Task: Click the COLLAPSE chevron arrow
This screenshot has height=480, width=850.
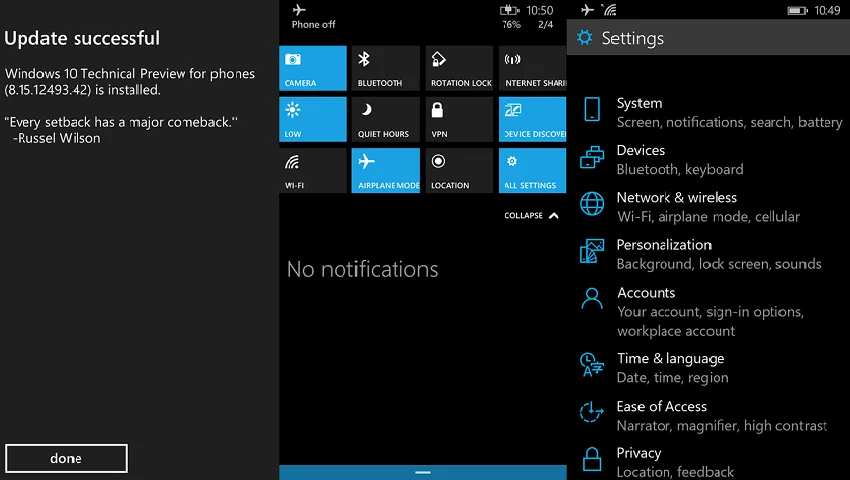Action: [553, 215]
